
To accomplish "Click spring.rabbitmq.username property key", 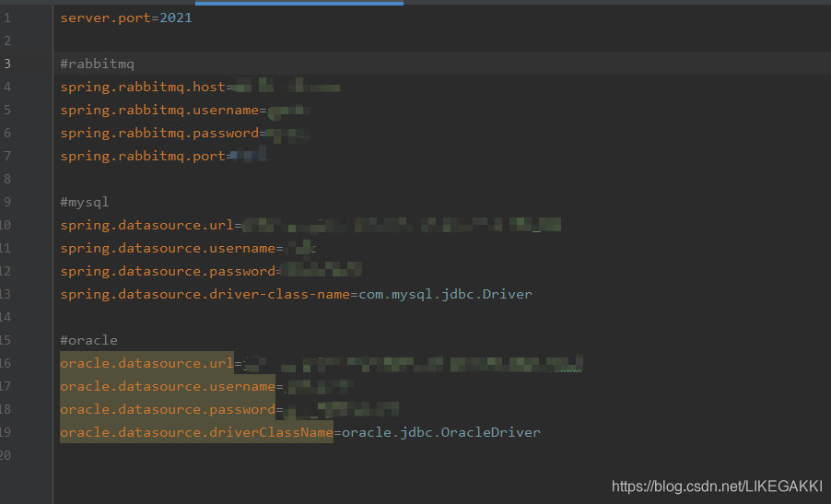I will pos(159,111).
